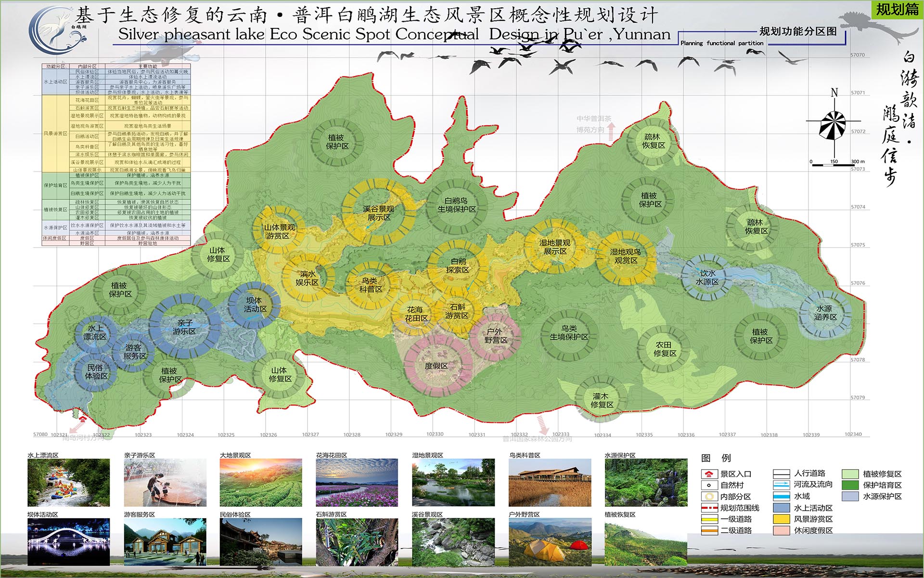Open the 溪谷景观区 stream photo thumbnail
924x578 pixels.
click(453, 542)
